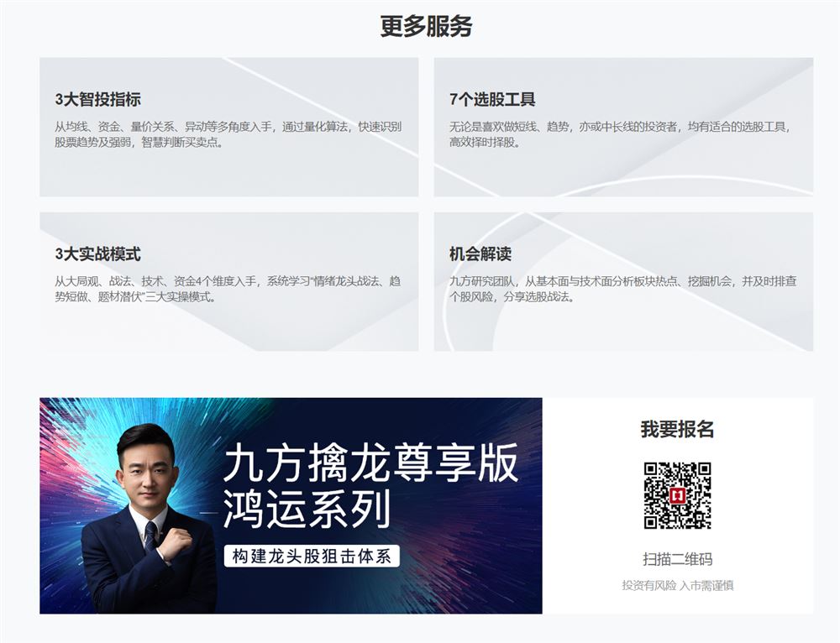Open the 机会解读 service card

pos(623,281)
